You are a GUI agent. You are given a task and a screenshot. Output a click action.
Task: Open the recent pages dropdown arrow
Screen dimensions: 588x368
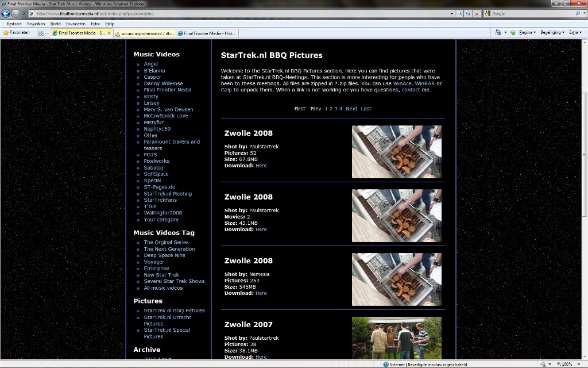(x=23, y=14)
